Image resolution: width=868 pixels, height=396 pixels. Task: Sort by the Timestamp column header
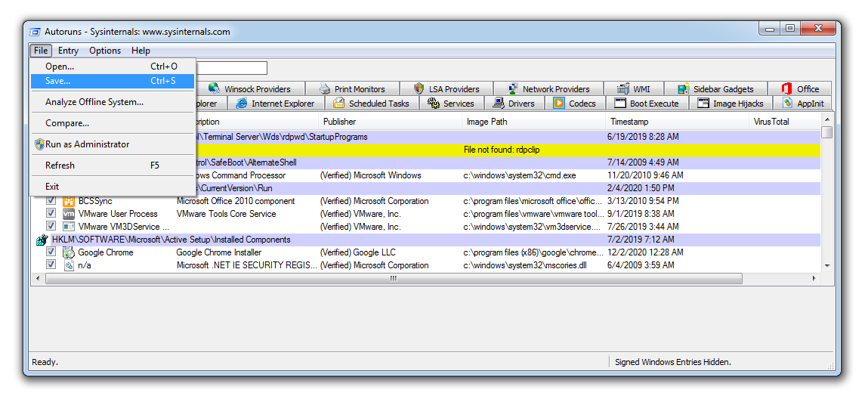(x=677, y=121)
